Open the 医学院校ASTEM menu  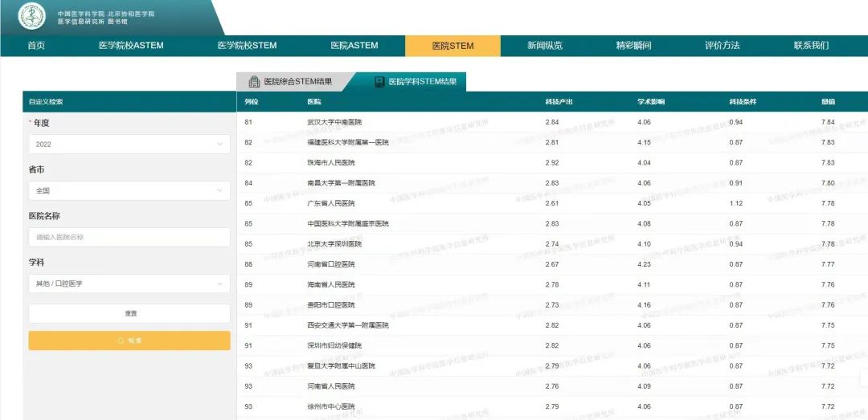(x=131, y=46)
